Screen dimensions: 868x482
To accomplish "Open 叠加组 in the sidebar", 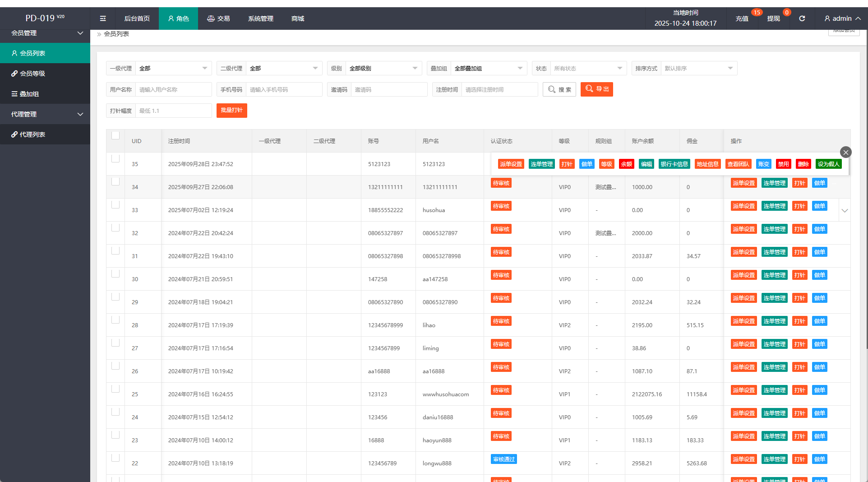I will pos(29,94).
